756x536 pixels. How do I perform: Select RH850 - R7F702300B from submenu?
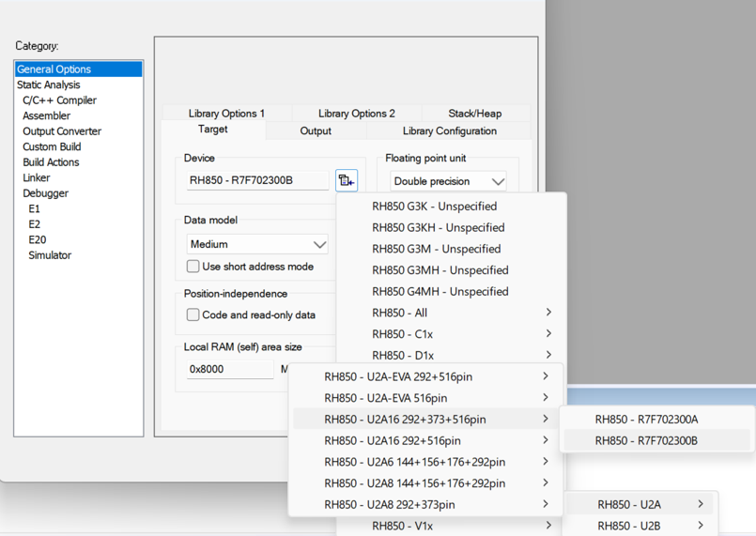tap(646, 440)
